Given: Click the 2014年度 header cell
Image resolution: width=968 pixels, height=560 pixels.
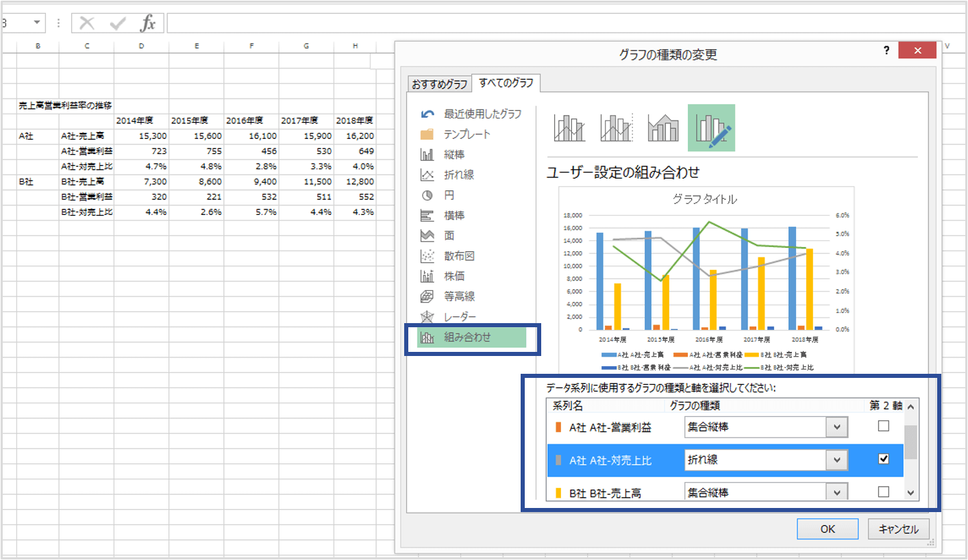Looking at the screenshot, I should click(141, 120).
